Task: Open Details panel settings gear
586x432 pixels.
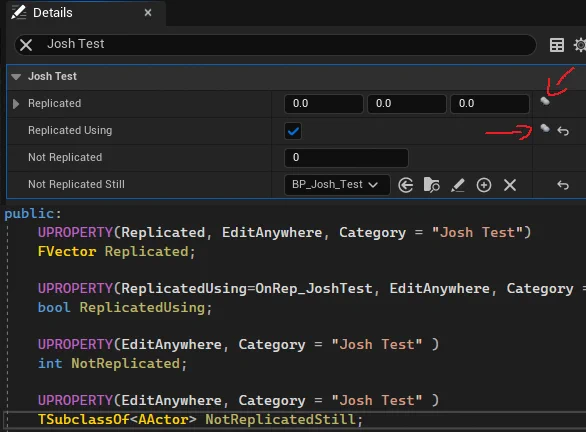Action: 580,45
